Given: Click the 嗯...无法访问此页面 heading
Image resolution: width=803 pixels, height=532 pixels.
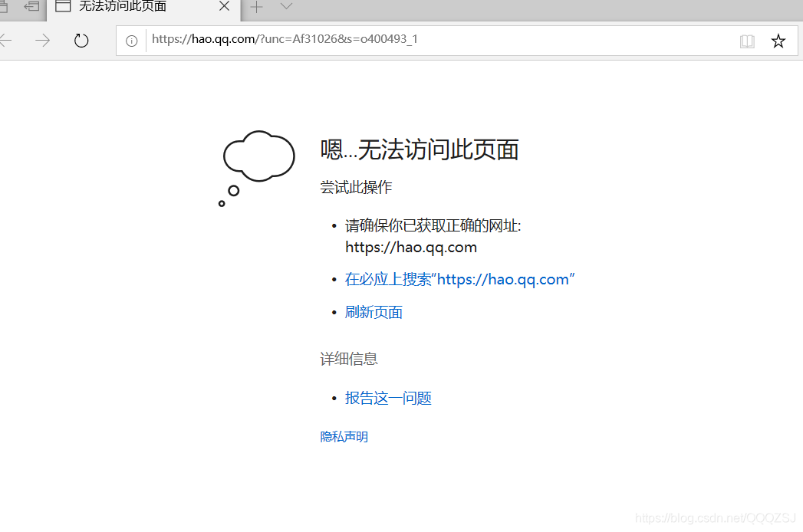Looking at the screenshot, I should click(x=420, y=150).
